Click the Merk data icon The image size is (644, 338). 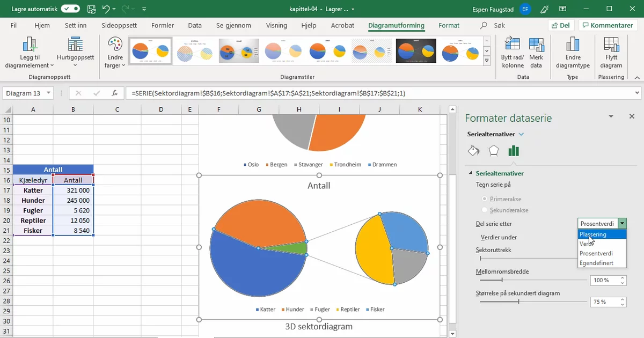[536, 53]
